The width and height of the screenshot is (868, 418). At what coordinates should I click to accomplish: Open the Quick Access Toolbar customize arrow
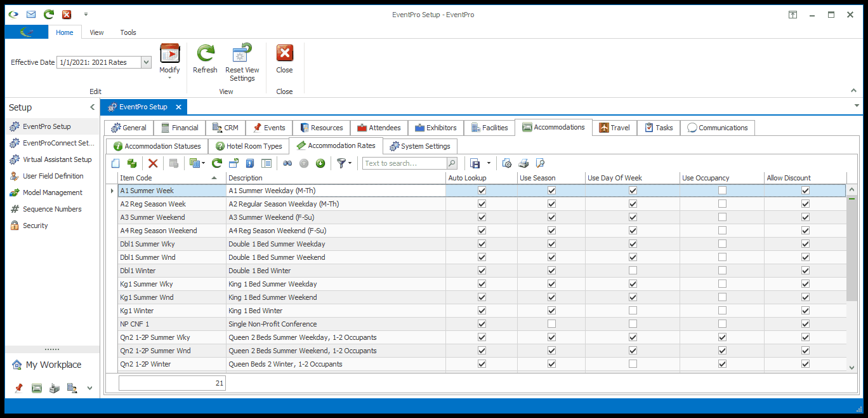pyautogui.click(x=86, y=14)
